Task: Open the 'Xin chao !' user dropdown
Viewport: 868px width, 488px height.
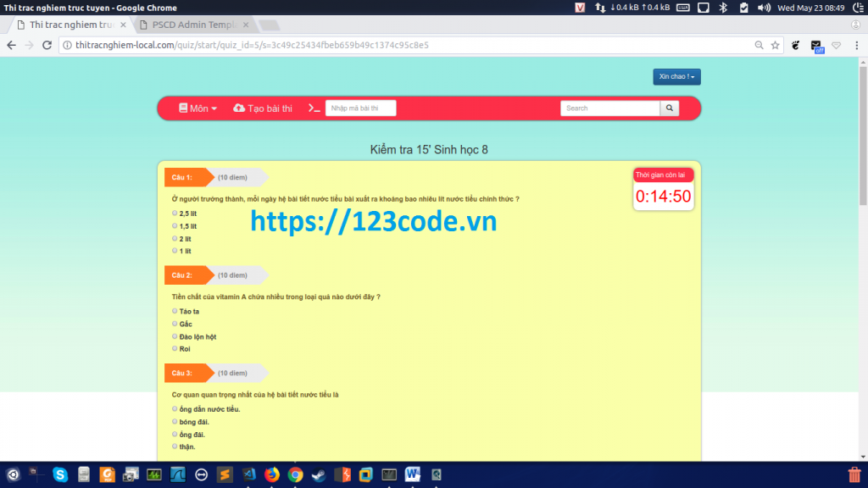Action: coord(676,76)
